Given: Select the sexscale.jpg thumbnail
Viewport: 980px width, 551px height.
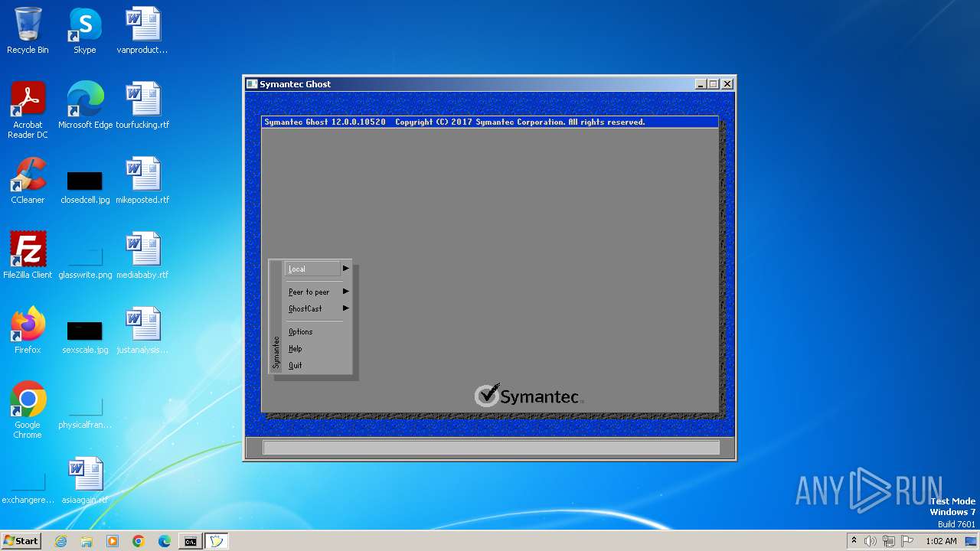Looking at the screenshot, I should click(85, 331).
